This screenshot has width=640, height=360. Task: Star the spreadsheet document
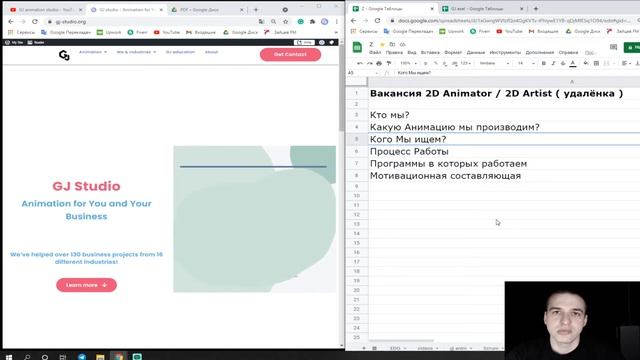pos(382,44)
